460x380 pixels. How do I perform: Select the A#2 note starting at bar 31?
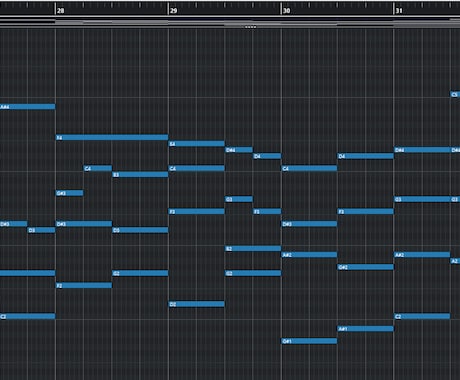[x=422, y=255]
